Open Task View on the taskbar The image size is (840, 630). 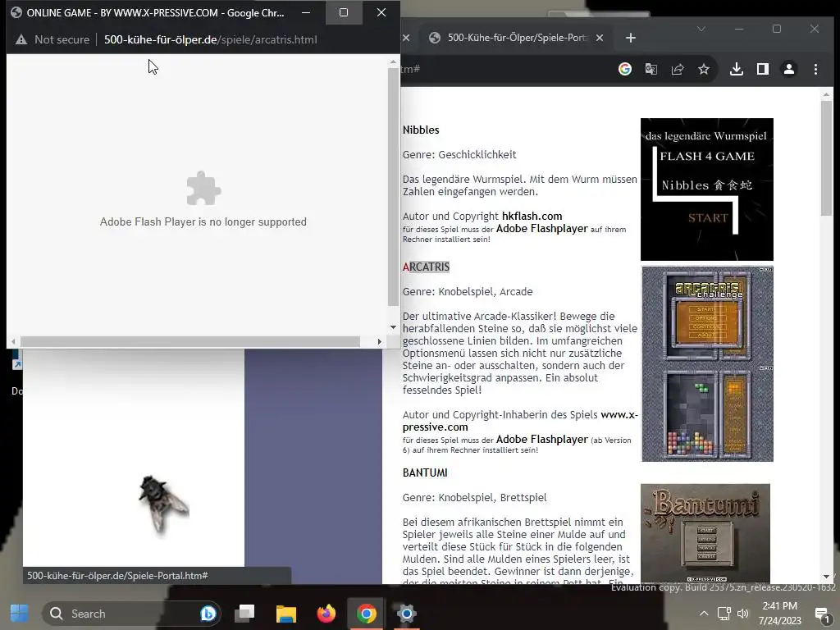244,613
